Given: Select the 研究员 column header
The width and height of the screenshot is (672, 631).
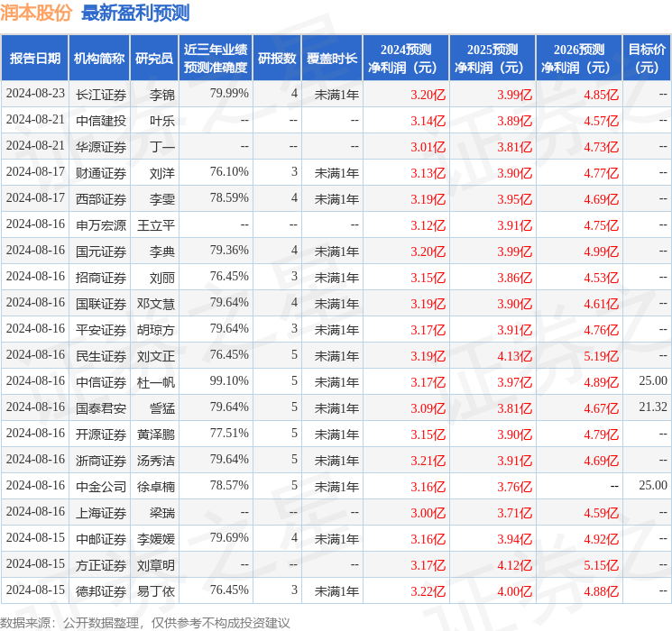Looking at the screenshot, I should 154,59.
